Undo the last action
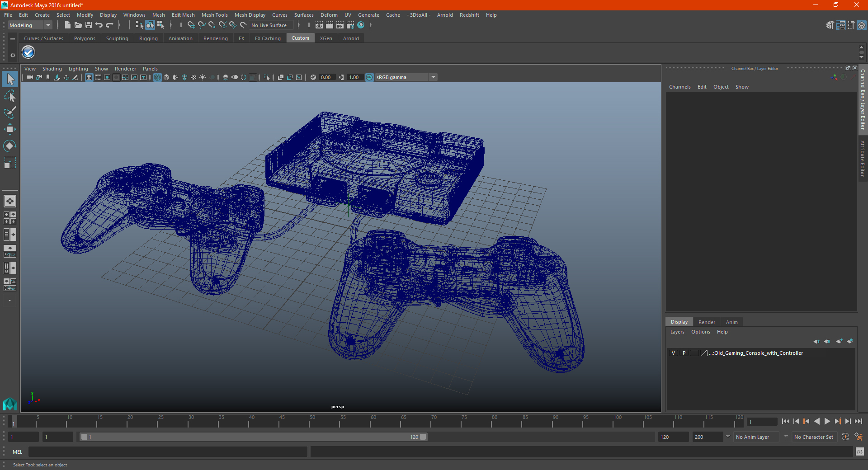The image size is (868, 470). (x=99, y=25)
